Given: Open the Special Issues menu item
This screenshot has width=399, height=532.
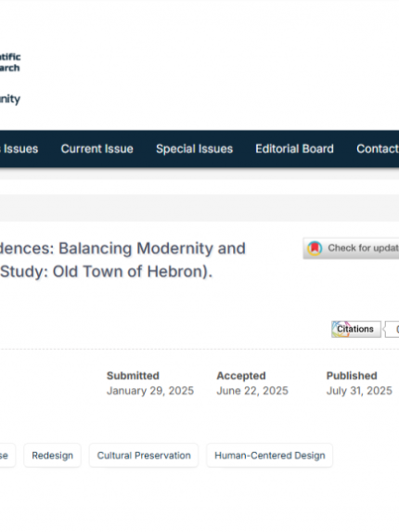Looking at the screenshot, I should pos(194,149).
